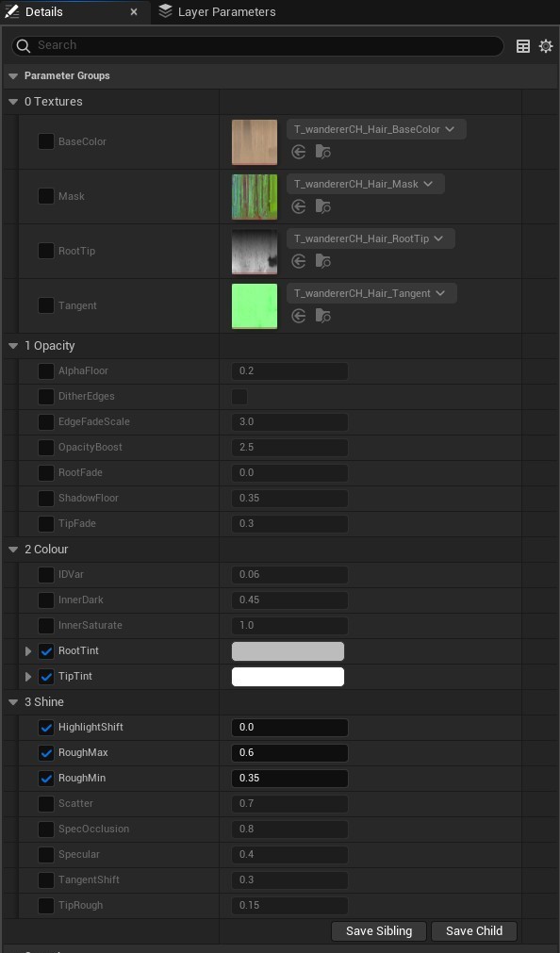The height and width of the screenshot is (953, 560).
Task: Enable the Specular override checkbox
Action: click(x=46, y=855)
